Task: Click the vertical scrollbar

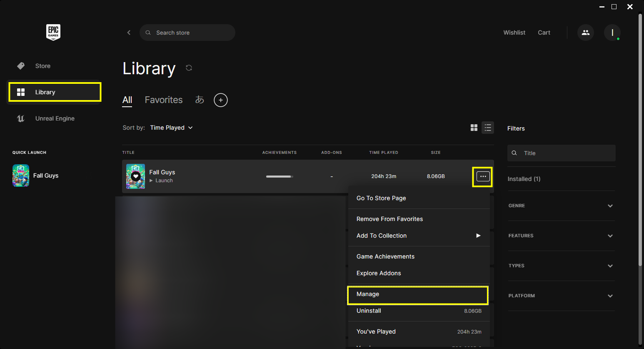Action: [641, 140]
